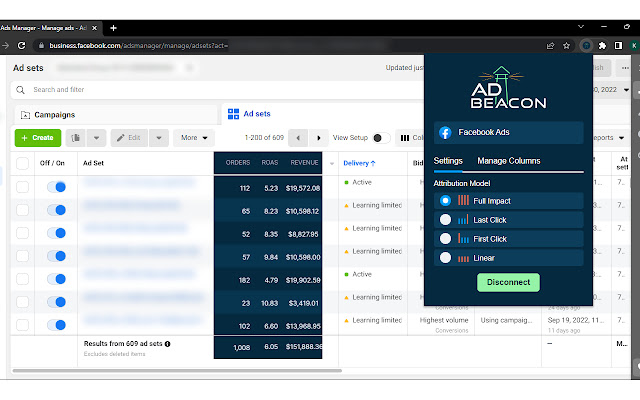Open the column dropdown arrow beside Revenue

click(332, 163)
